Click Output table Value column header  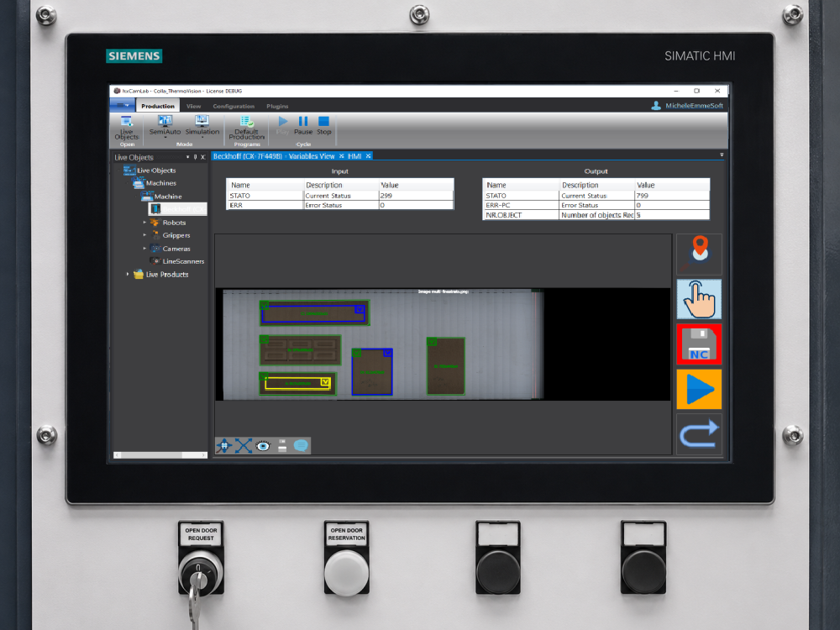click(672, 186)
